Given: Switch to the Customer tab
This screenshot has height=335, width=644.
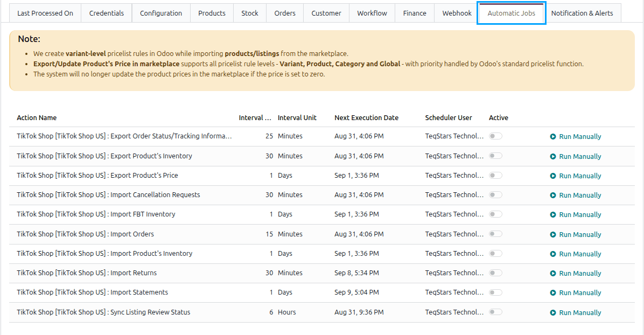Looking at the screenshot, I should click(x=326, y=13).
